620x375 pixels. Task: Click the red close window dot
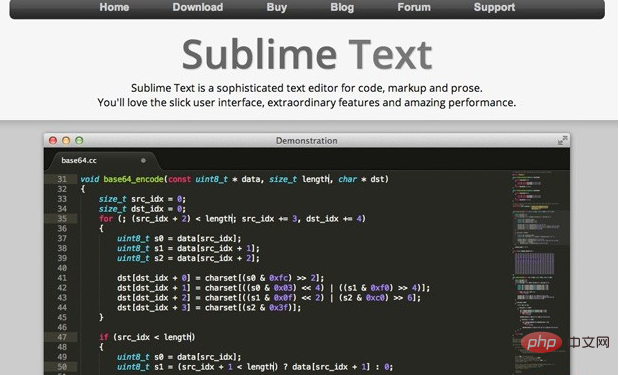point(53,140)
